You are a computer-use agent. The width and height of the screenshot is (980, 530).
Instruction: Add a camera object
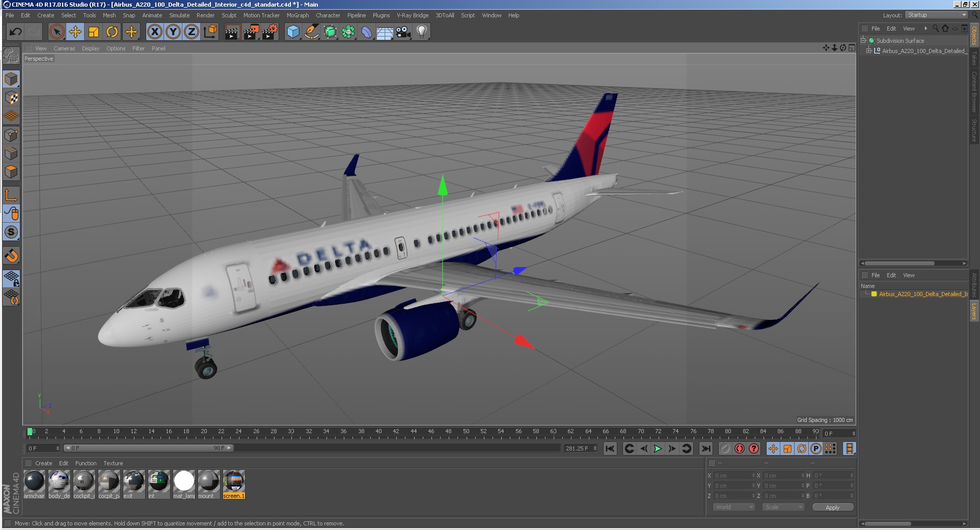pos(403,32)
